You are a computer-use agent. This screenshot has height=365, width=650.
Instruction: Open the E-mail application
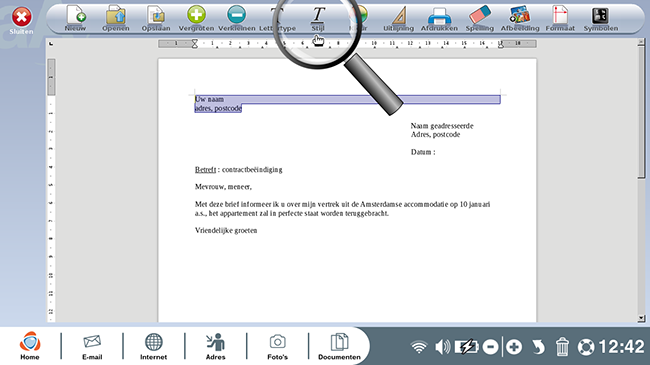tap(92, 346)
